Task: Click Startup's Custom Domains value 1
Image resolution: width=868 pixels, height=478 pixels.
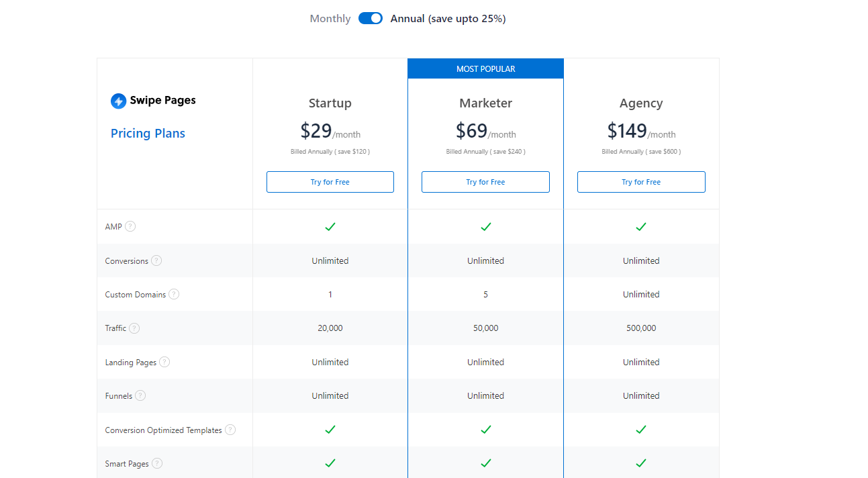Action: tap(330, 294)
